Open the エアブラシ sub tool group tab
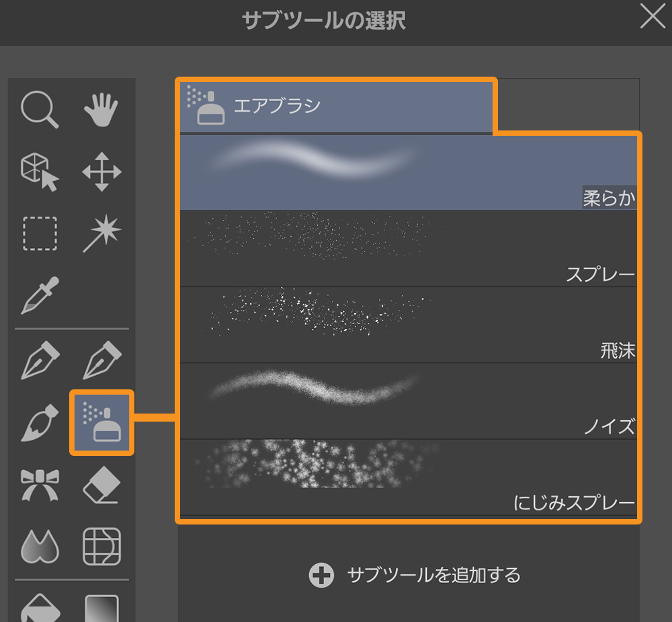The height and width of the screenshot is (622, 672). [x=336, y=106]
